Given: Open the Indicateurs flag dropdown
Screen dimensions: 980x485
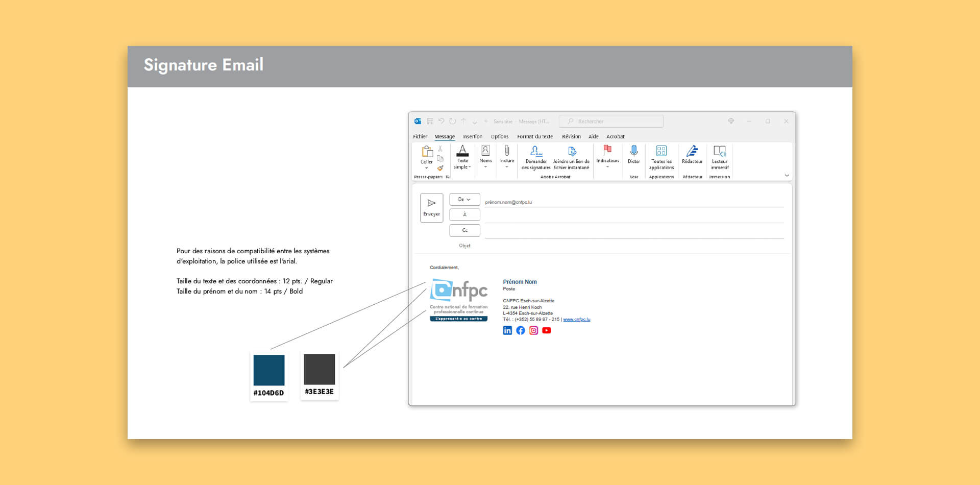Looking at the screenshot, I should coord(607,157).
